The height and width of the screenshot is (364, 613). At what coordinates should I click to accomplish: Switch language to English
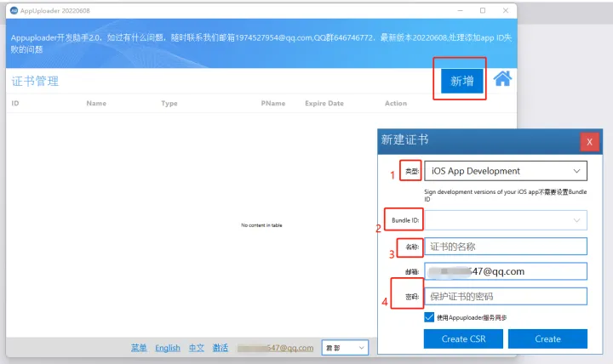pos(168,348)
